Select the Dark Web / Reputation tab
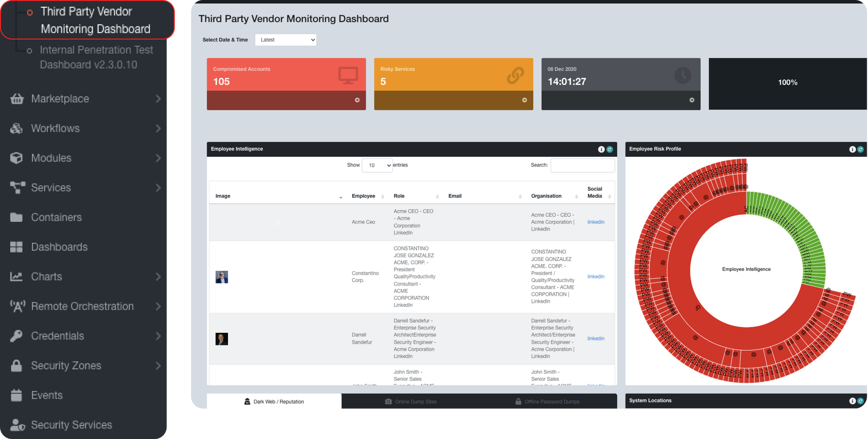 (274, 401)
